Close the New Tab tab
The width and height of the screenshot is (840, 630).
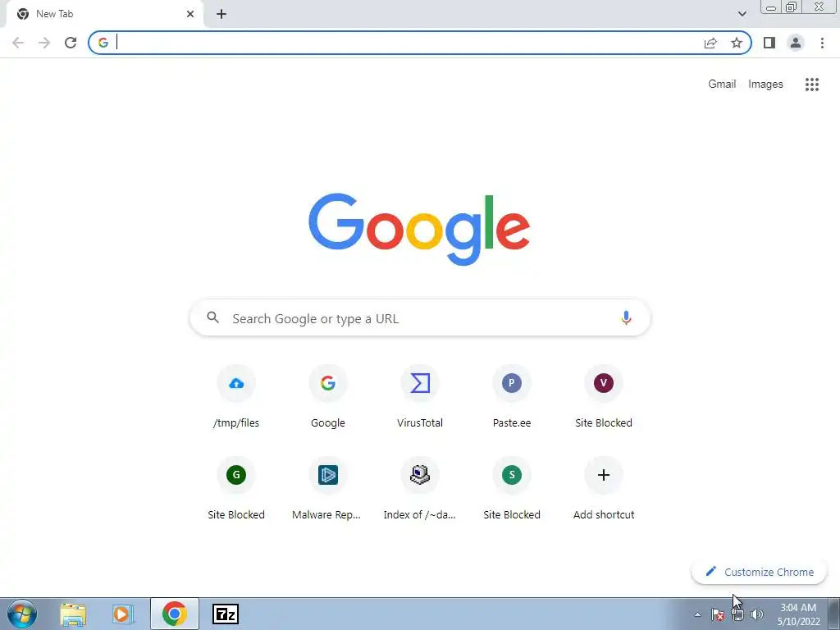coord(190,15)
